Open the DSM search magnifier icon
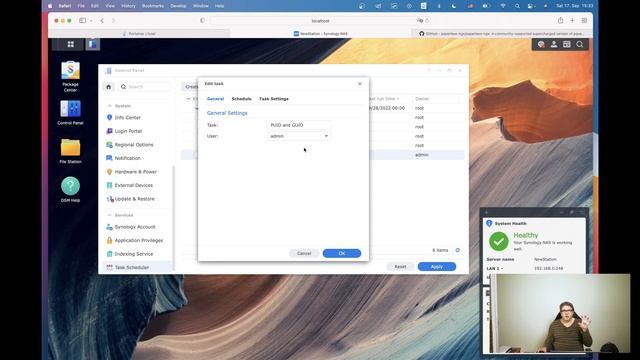Image resolution: width=640 pixels, height=360 pixels. 580,44
